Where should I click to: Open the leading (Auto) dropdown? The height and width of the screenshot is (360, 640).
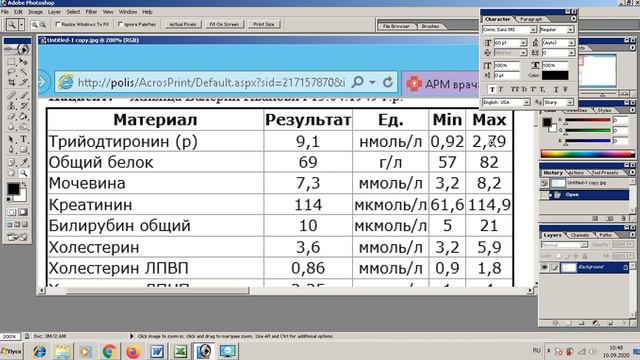click(571, 43)
